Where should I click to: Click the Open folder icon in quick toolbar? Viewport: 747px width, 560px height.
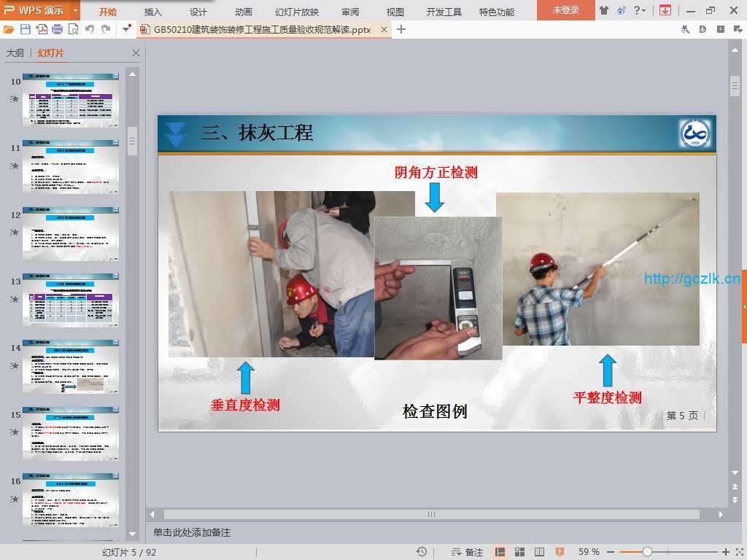coord(9,29)
